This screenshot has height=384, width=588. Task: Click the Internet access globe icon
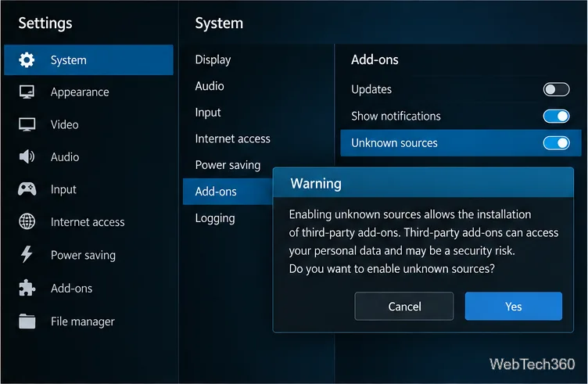tap(27, 221)
